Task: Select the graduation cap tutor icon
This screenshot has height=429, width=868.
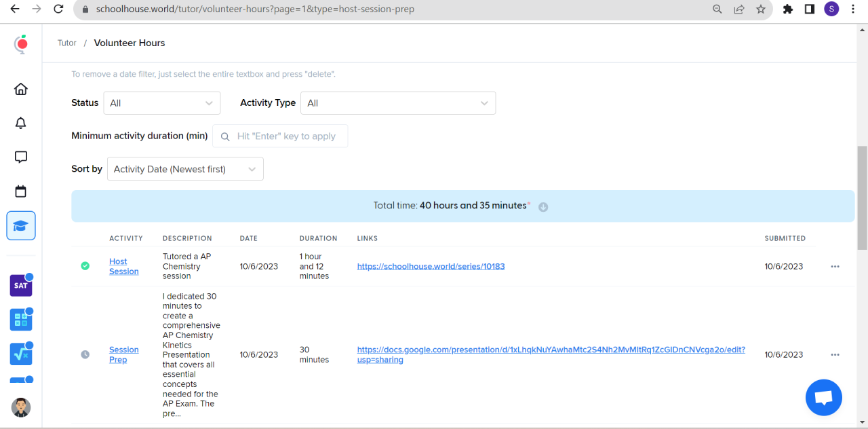Action: tap(21, 226)
